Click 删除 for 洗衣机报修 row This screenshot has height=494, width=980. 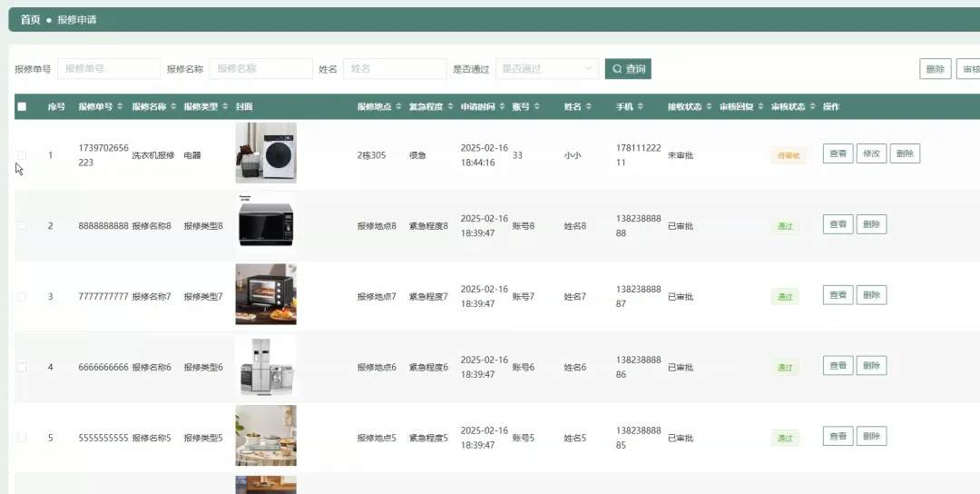905,153
